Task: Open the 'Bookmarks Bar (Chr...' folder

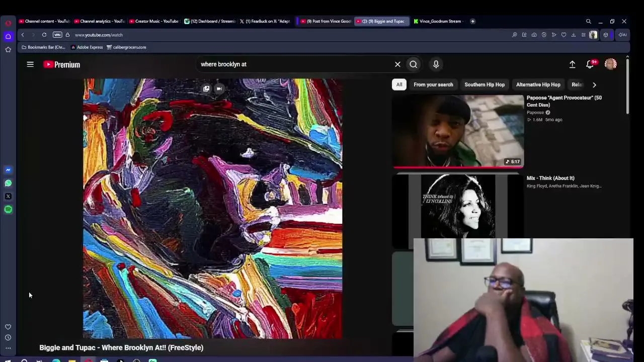Action: point(43,47)
